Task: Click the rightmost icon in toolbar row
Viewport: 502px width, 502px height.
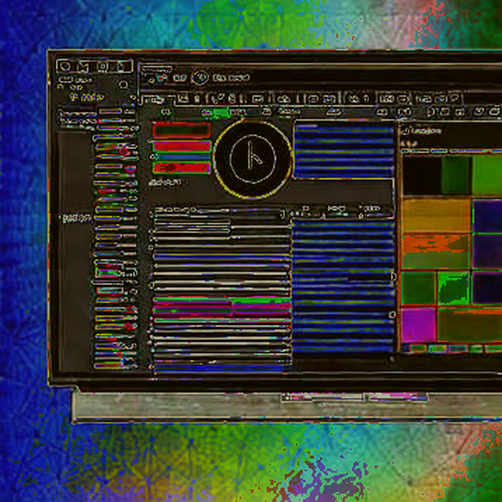Action: (455, 98)
